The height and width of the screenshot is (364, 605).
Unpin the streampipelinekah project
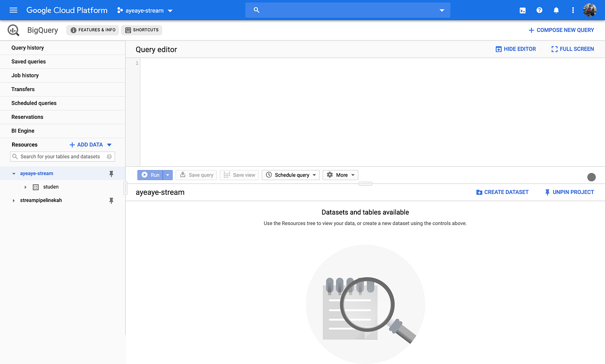[x=111, y=200]
